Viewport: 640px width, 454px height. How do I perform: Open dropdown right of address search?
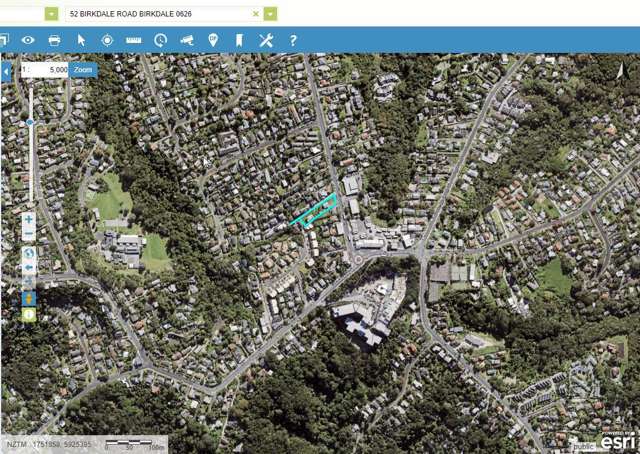[x=271, y=14]
